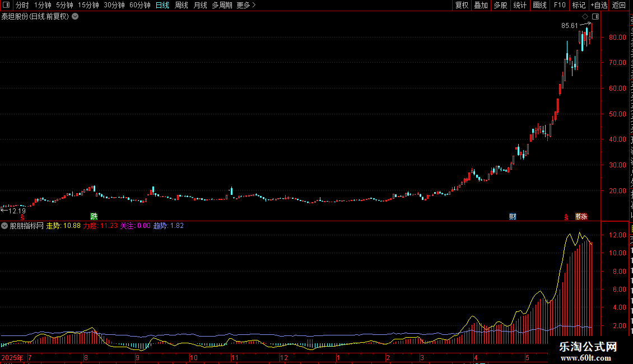Click the 力度: 11.23 indicator value
633x364 pixels.
(x=100, y=226)
